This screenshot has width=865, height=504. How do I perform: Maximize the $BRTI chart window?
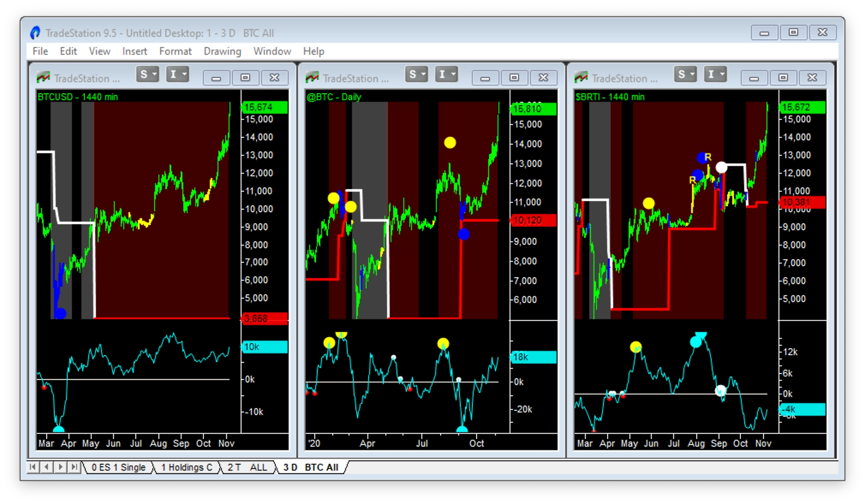pyautogui.click(x=783, y=78)
